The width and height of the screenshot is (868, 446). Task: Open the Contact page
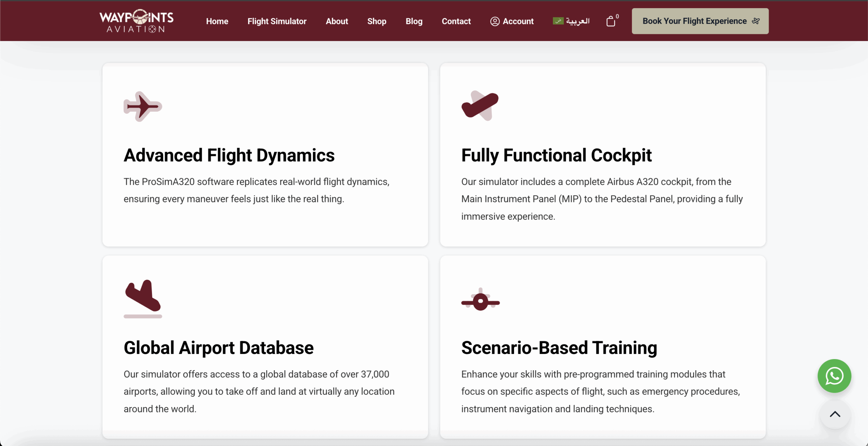[456, 21]
